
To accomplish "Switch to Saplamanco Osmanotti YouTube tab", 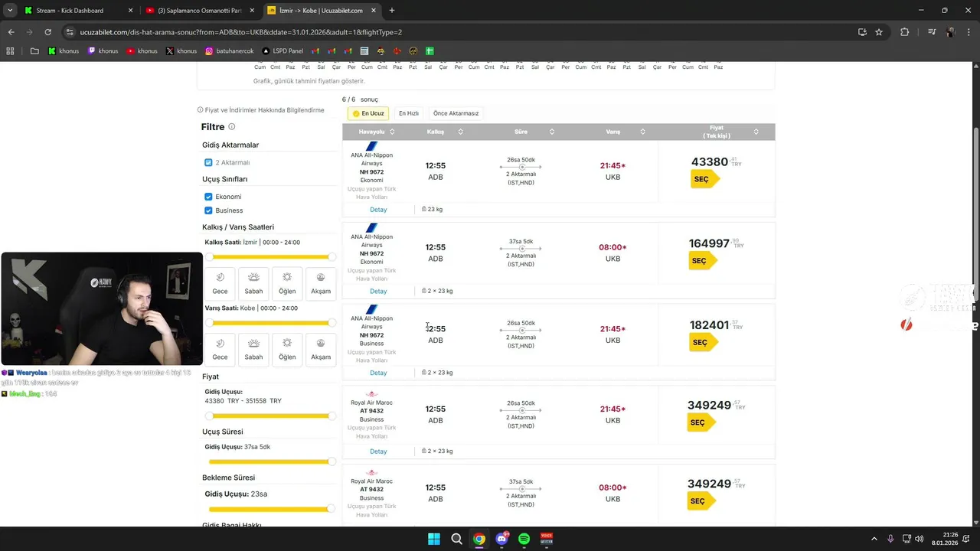I will pos(201,11).
